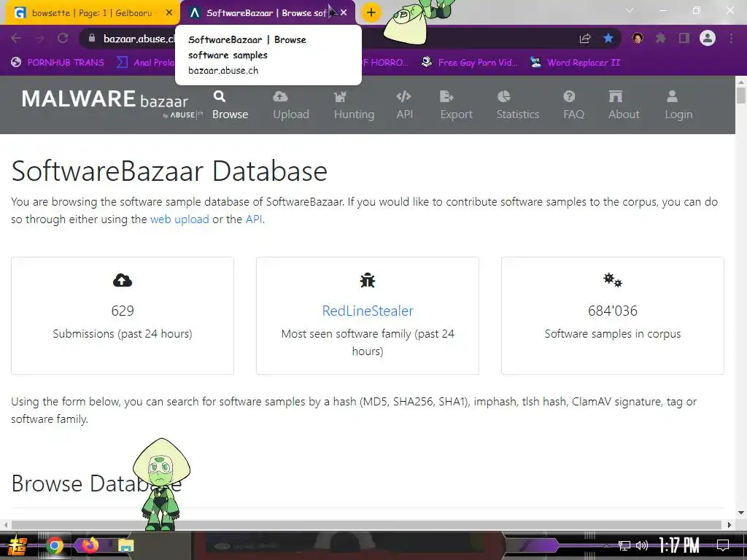Click the SoftwareBazaar Database heading
747x560 pixels.
point(169,171)
